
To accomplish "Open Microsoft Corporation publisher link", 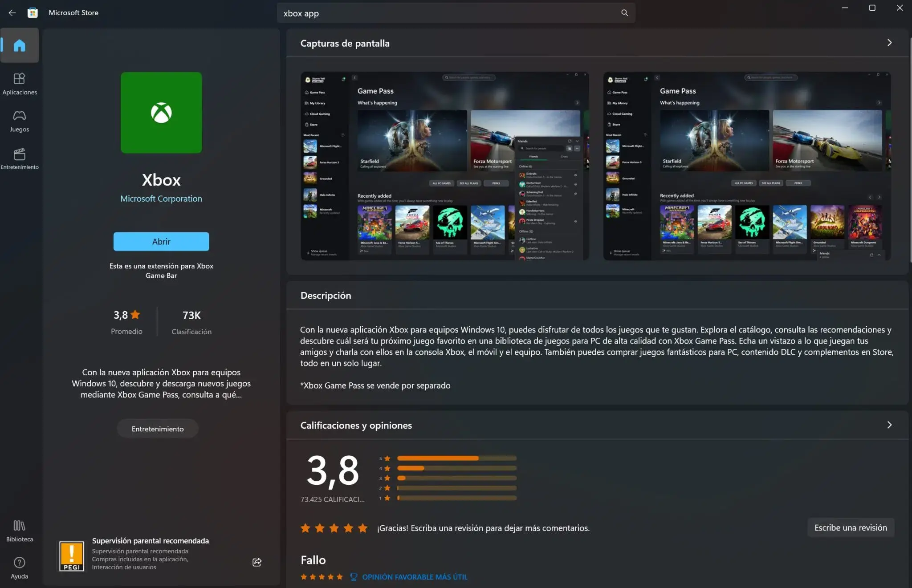I will point(161,199).
